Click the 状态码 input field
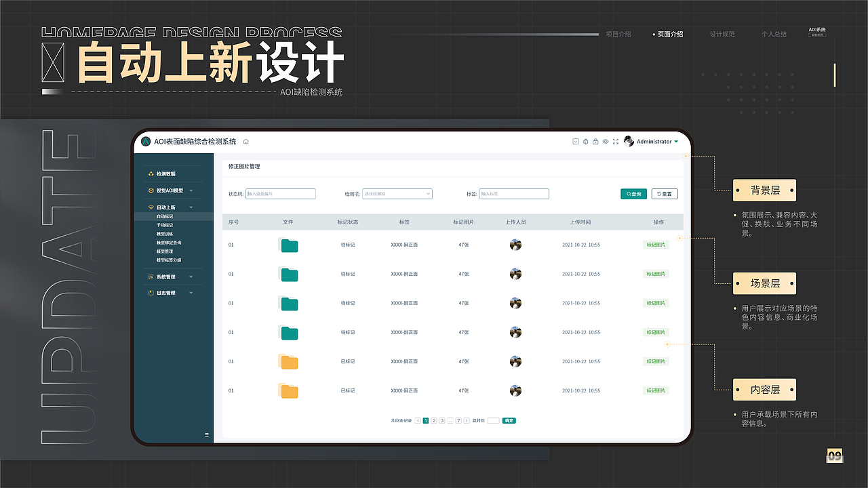The image size is (868, 488). (281, 194)
